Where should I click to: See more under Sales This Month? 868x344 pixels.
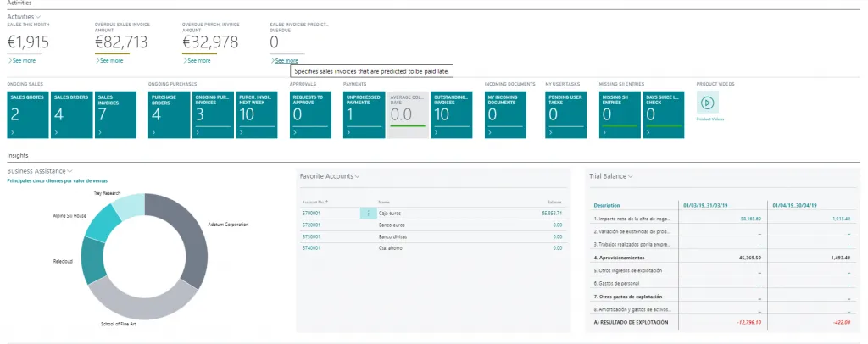click(x=22, y=60)
